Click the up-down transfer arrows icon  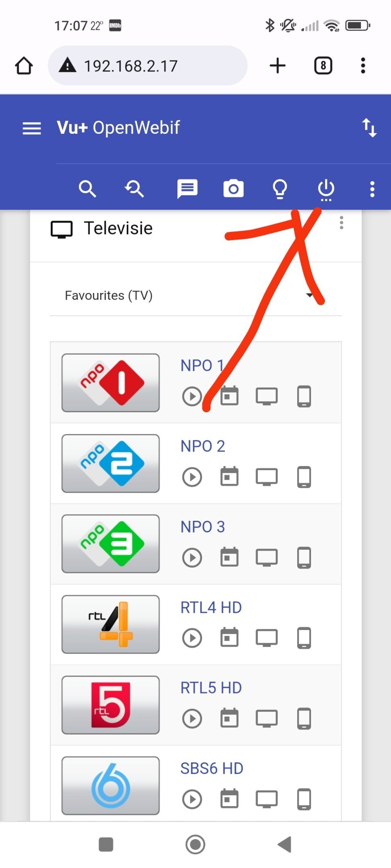tap(369, 128)
